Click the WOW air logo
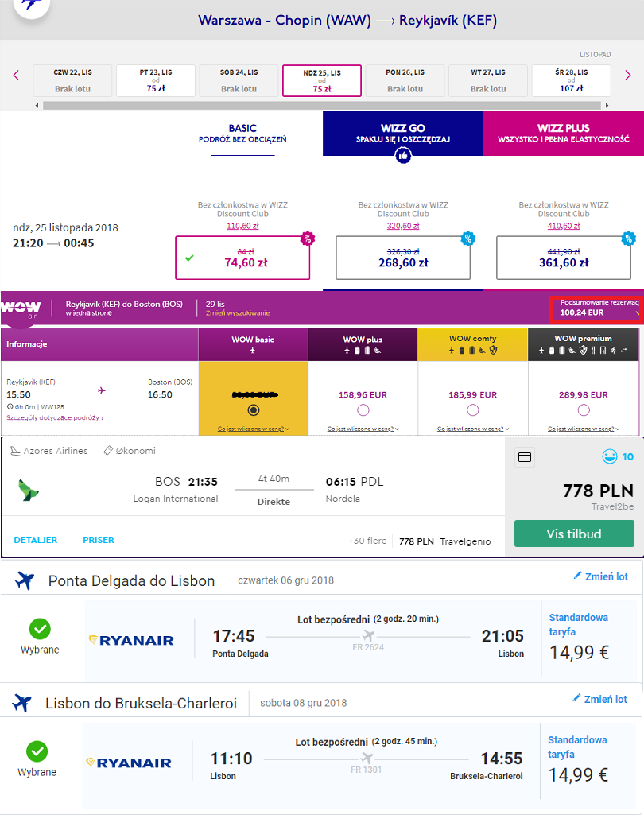Image resolution: width=644 pixels, height=815 pixels. coord(21,308)
